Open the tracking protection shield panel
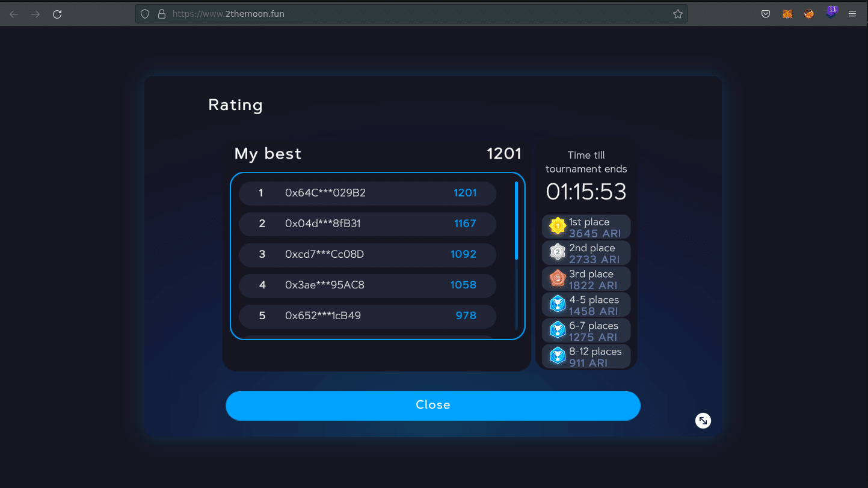Viewport: 868px width, 488px height. click(x=144, y=14)
